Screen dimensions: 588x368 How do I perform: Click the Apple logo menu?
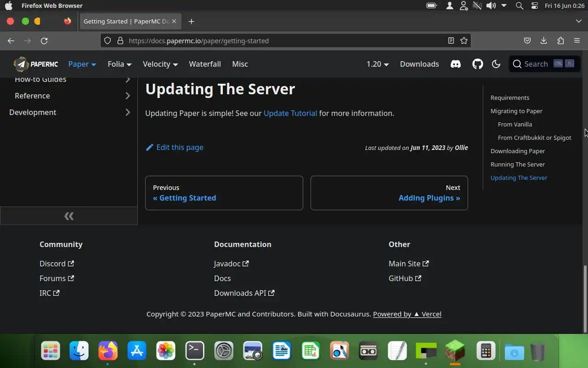pos(9,6)
